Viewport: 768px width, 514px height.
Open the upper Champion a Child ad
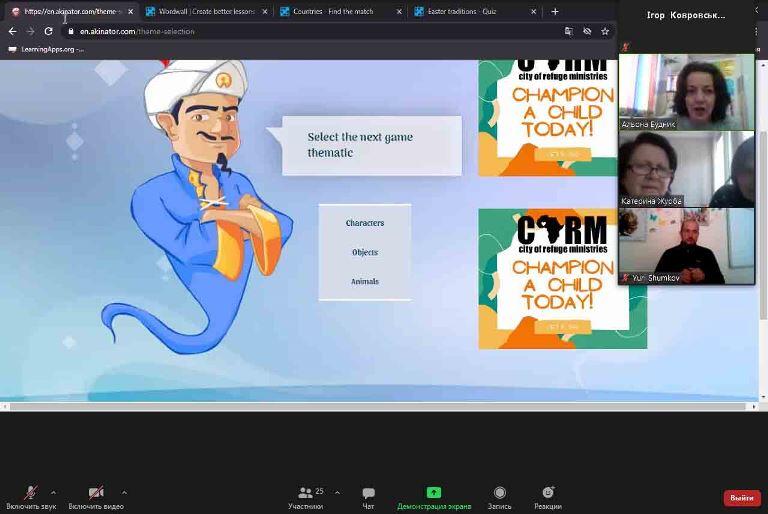548,118
